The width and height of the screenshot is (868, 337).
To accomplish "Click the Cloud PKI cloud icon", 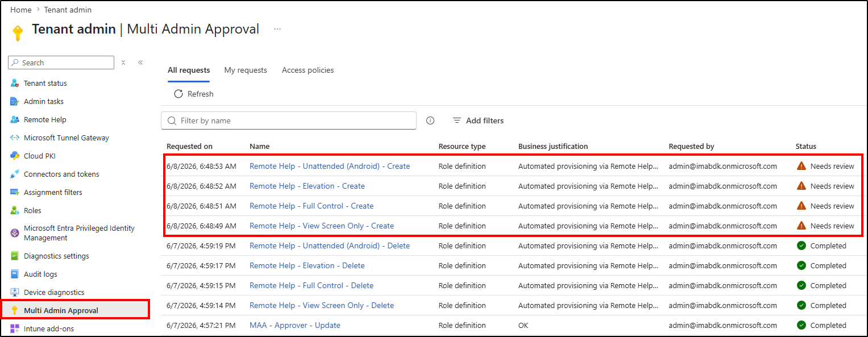I will tap(15, 156).
